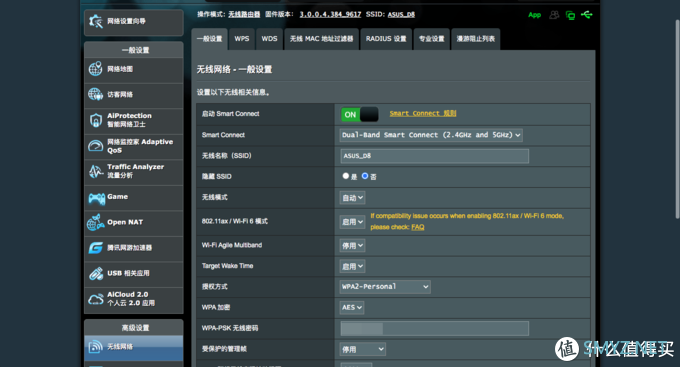
Task: Open the guest network icon
Action: 95,94
